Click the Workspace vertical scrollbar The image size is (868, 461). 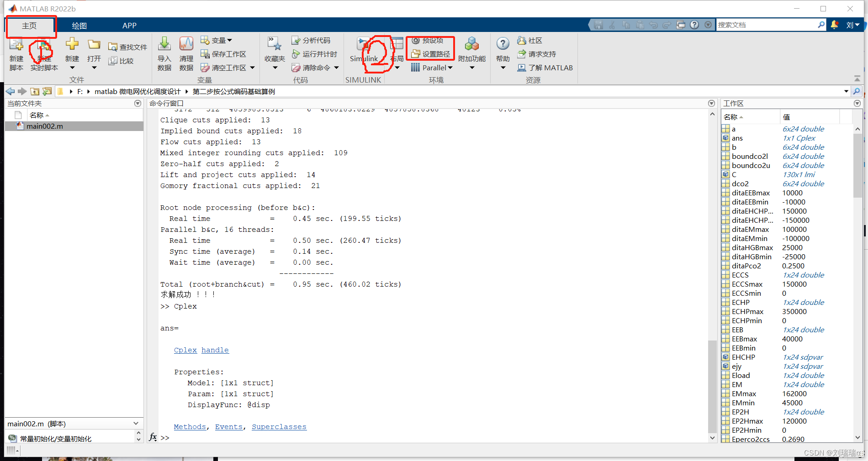coord(857,166)
